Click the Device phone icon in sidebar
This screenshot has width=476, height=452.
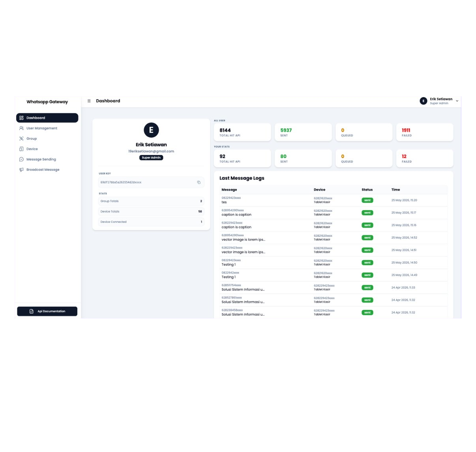(21, 149)
